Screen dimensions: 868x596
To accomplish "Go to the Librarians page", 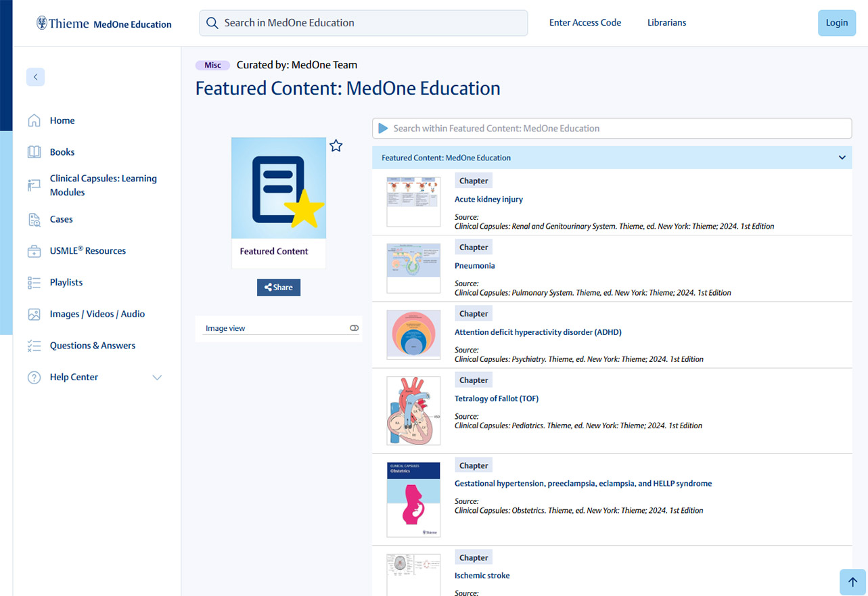I will click(x=666, y=23).
